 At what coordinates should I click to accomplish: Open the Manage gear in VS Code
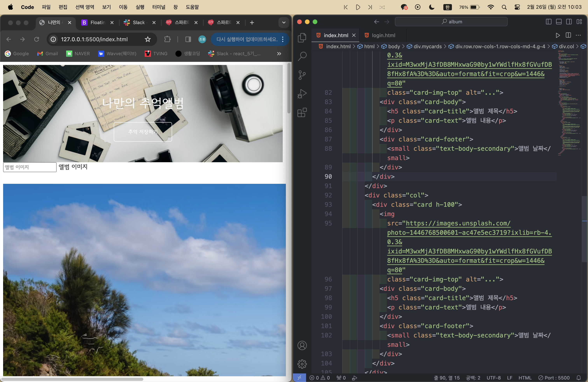(x=302, y=364)
